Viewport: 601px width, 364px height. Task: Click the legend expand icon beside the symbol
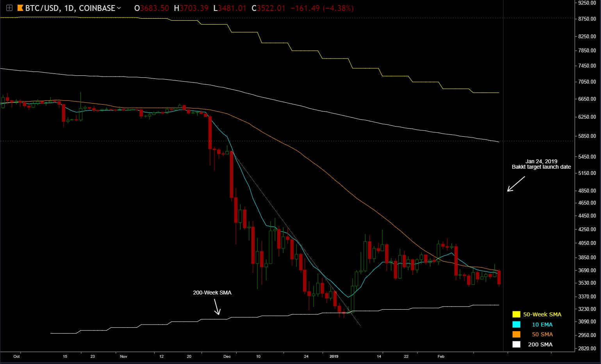coord(9,8)
